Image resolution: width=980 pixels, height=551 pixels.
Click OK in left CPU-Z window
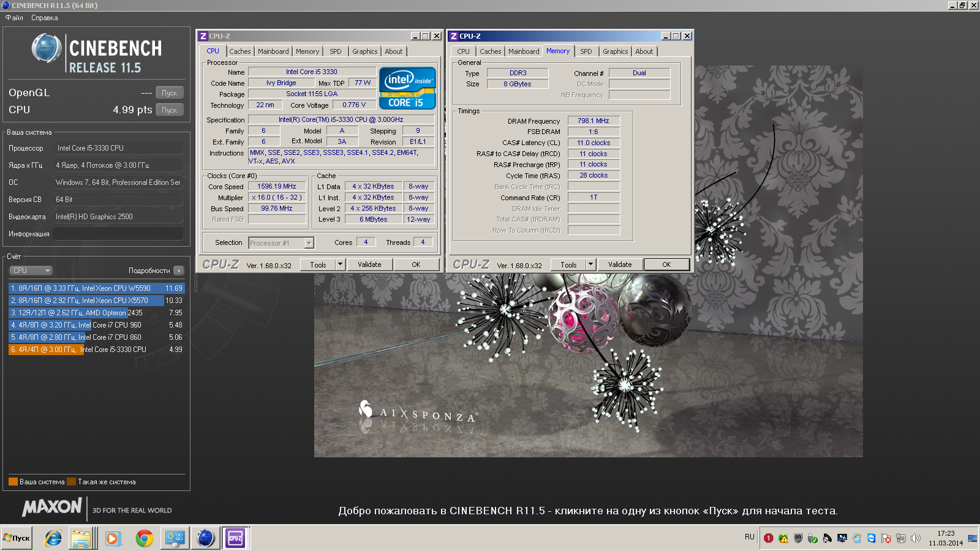click(x=416, y=264)
